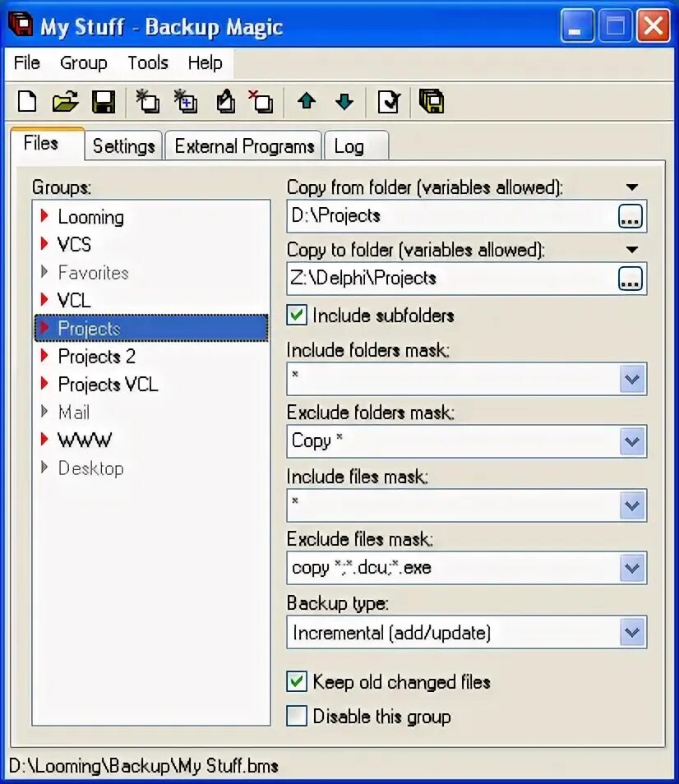Click the stacked floppy disks backup icon
The height and width of the screenshot is (784, 679).
[432, 102]
